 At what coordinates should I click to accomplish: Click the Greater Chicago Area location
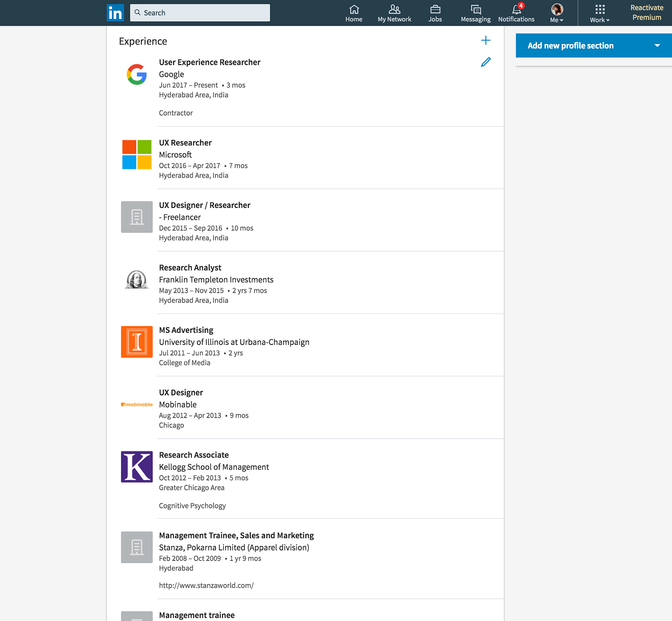click(192, 488)
